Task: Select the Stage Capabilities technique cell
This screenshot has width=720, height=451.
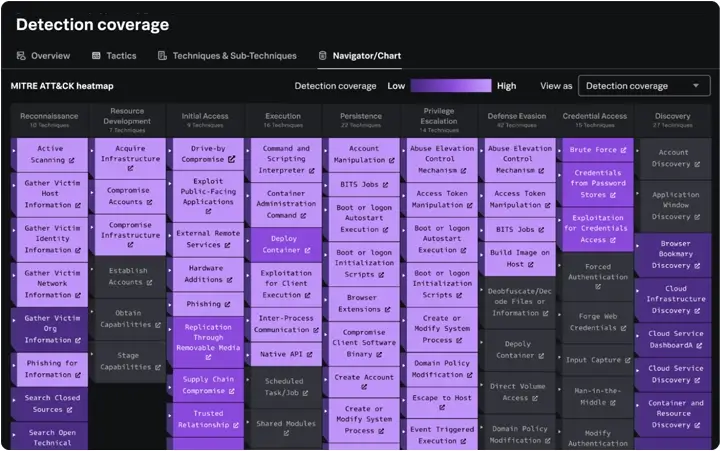Action: (128, 360)
